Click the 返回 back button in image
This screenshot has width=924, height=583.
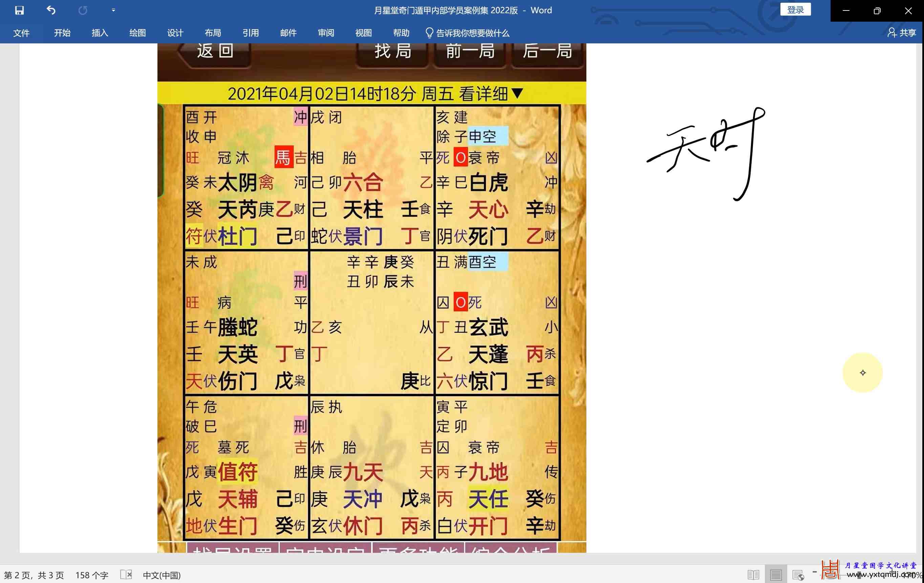pyautogui.click(x=215, y=51)
